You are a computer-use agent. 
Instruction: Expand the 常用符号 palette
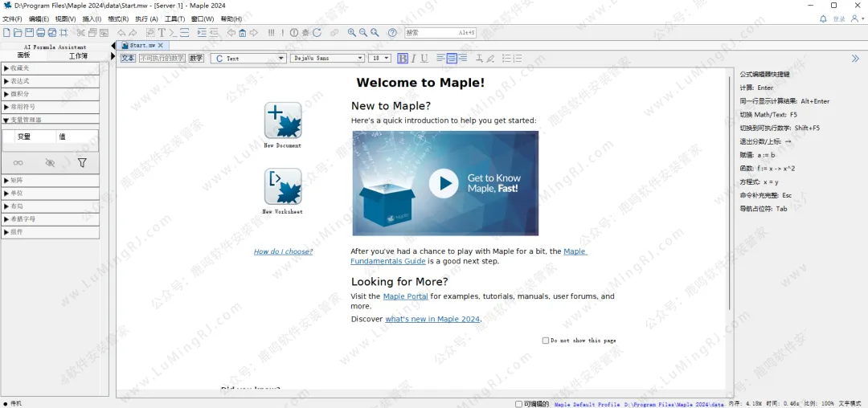(51, 107)
